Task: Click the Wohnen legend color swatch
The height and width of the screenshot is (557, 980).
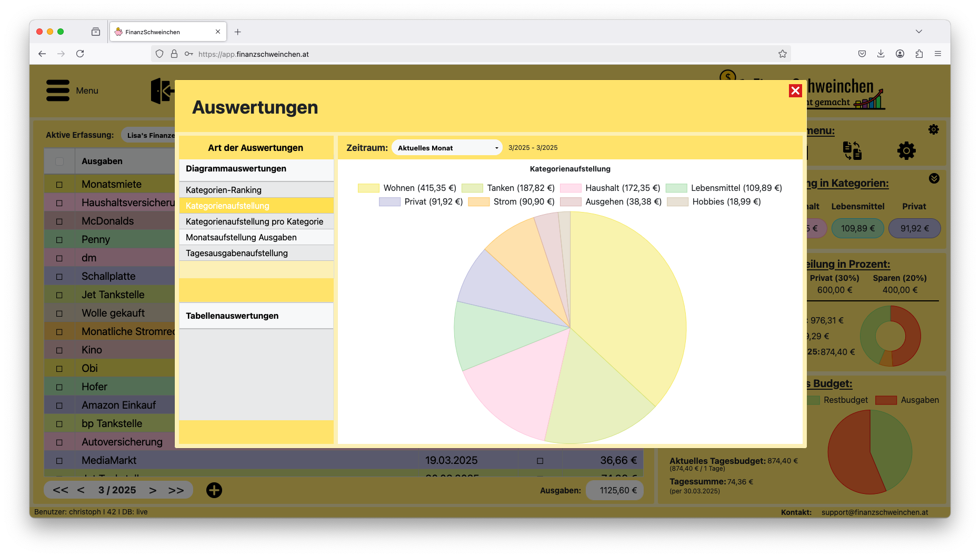Action: [x=368, y=188]
